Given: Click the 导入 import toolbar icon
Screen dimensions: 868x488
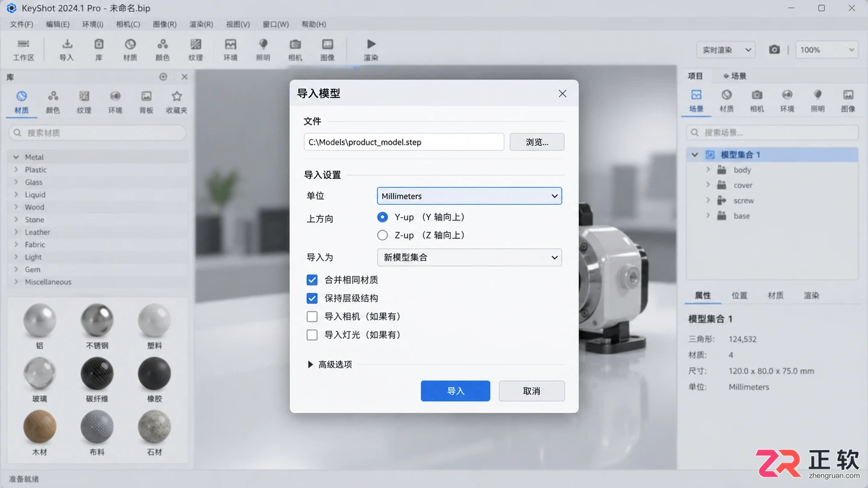Looking at the screenshot, I should 67,45.
